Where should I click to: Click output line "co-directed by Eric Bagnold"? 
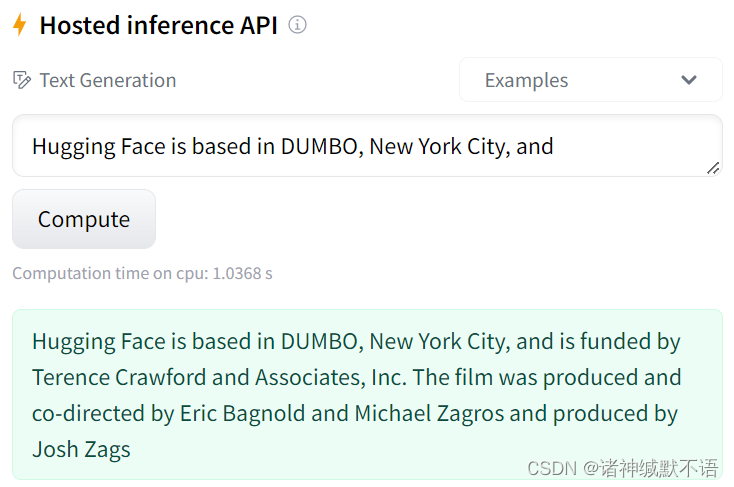pos(169,413)
